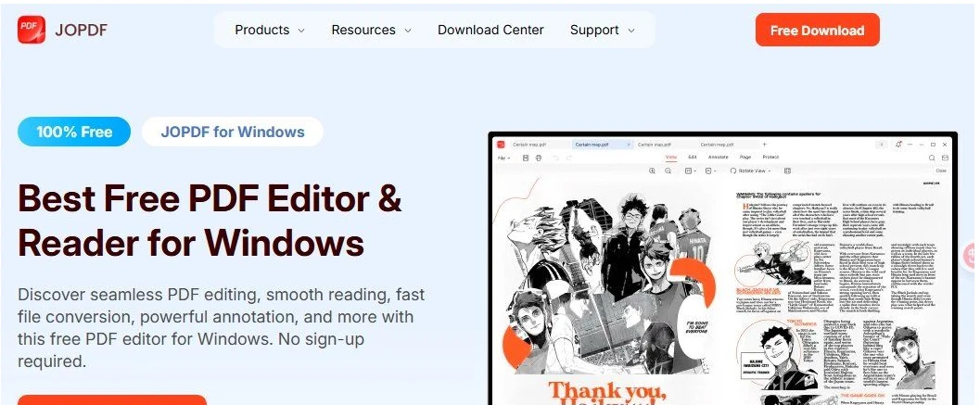Switch to the Annotate tab
The height and width of the screenshot is (405, 980).
point(719,158)
